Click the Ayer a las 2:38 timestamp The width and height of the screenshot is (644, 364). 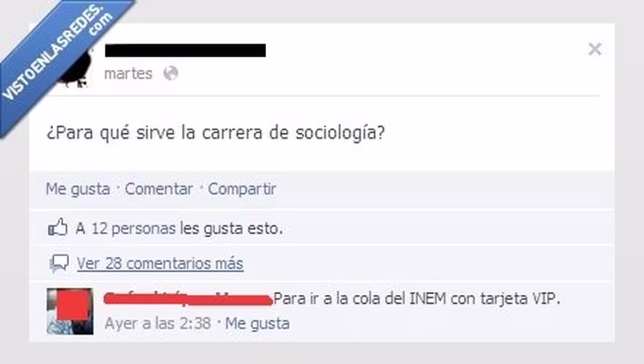[158, 323]
